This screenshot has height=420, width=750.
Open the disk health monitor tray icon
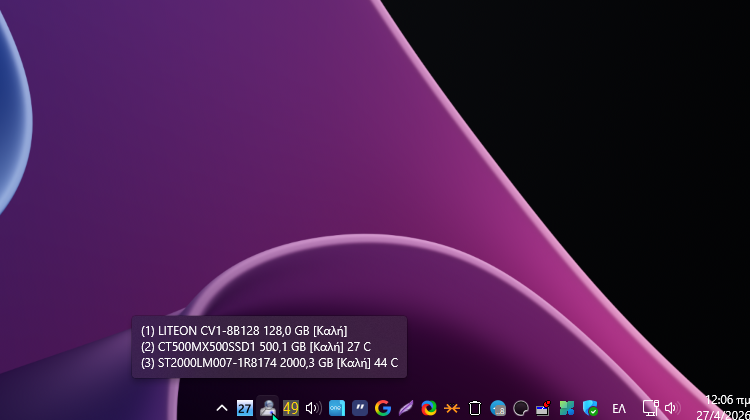[x=267, y=408]
